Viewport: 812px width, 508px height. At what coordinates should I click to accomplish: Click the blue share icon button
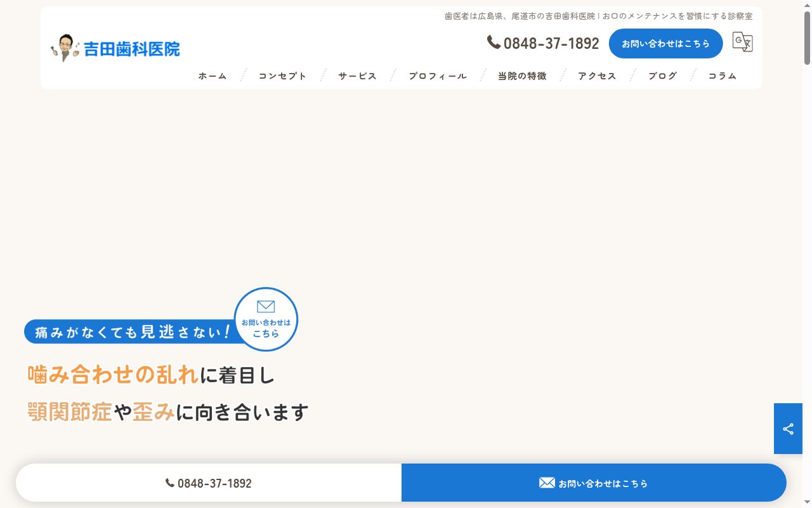coord(788,429)
